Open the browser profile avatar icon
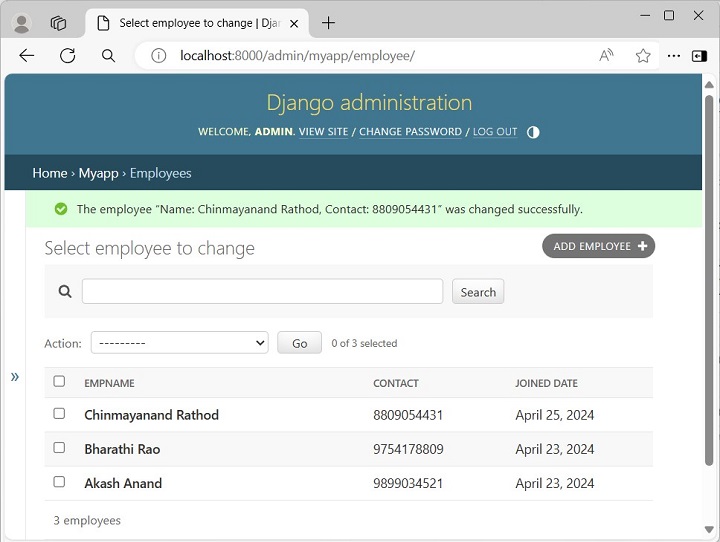 point(21,23)
